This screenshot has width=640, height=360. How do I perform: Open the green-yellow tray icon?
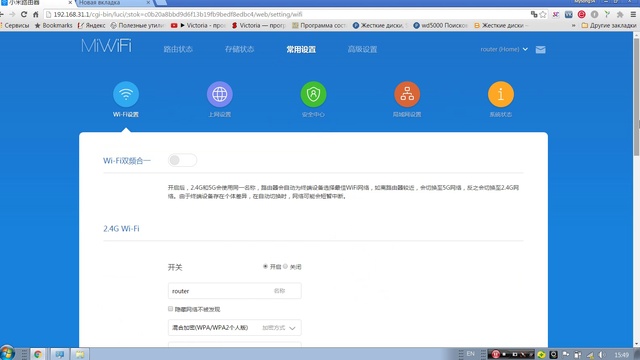point(541,354)
